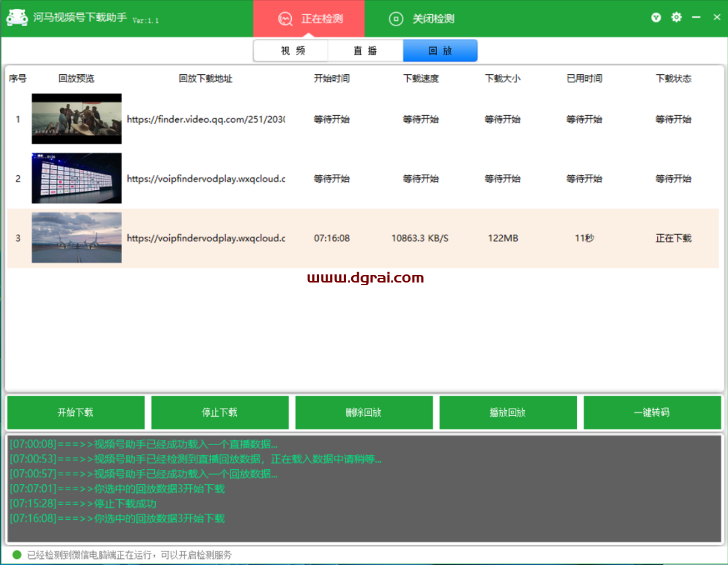
Task: Open thumbnail preview of row 2
Action: [77, 178]
